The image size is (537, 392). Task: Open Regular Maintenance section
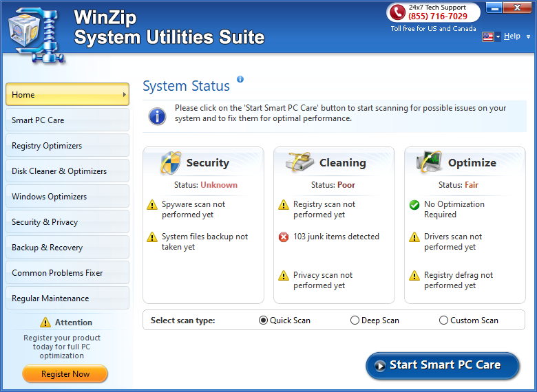(x=67, y=298)
